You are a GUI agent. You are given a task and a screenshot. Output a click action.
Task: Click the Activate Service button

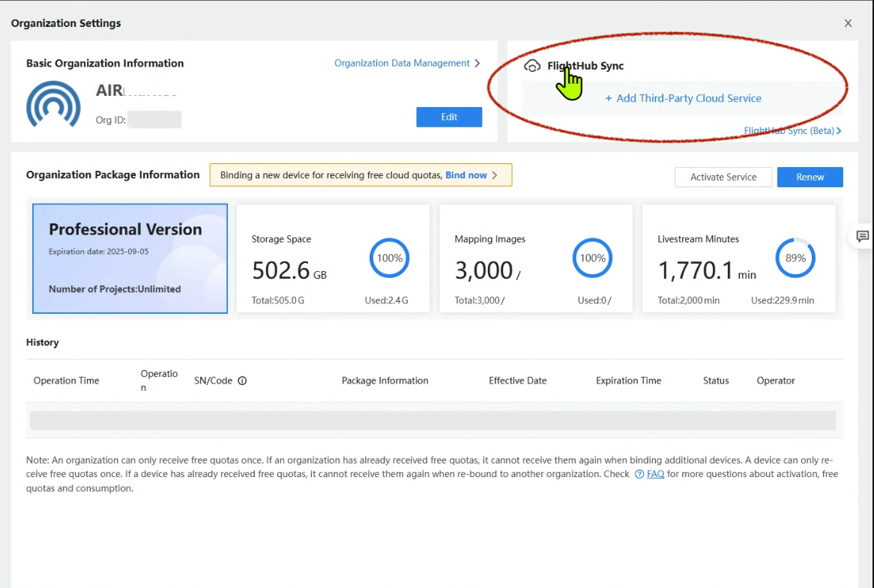(x=723, y=177)
